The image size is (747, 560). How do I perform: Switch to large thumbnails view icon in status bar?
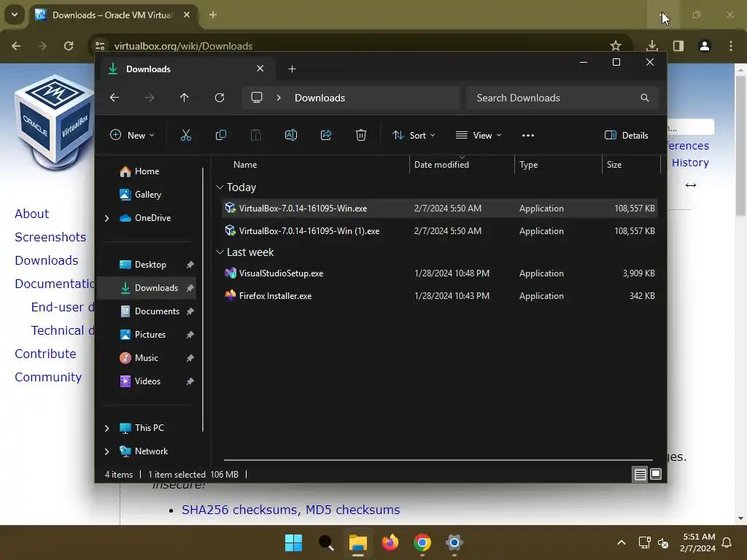point(656,474)
